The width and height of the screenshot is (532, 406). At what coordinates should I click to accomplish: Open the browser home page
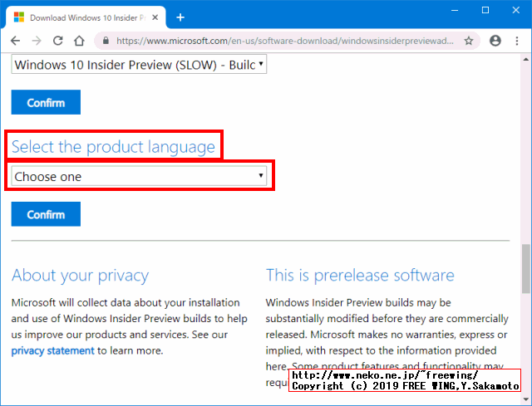pos(80,41)
